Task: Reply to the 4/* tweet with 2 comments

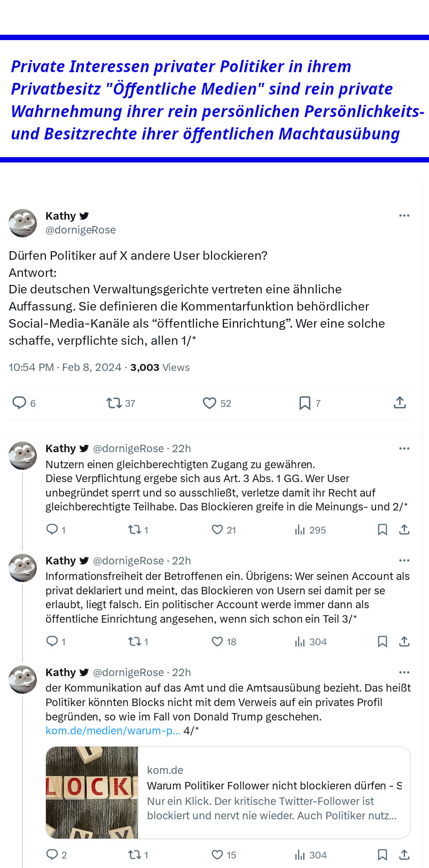Action: pos(52,855)
